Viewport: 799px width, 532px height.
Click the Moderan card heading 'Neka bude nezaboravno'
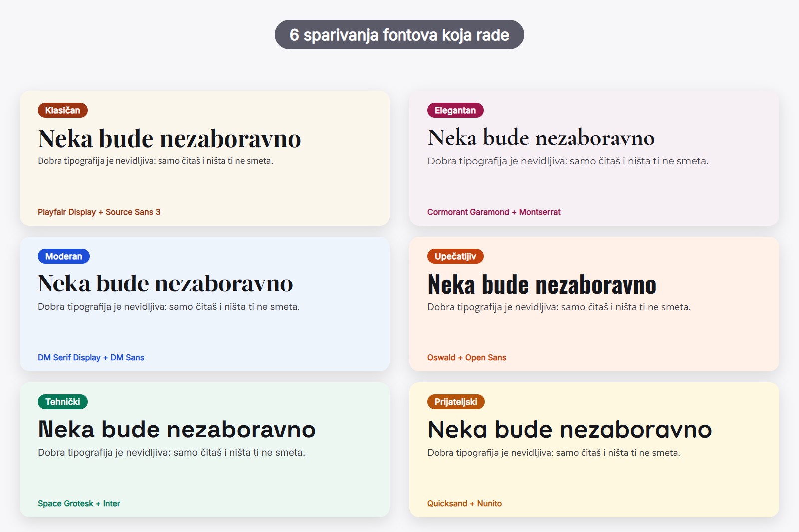pos(166,284)
